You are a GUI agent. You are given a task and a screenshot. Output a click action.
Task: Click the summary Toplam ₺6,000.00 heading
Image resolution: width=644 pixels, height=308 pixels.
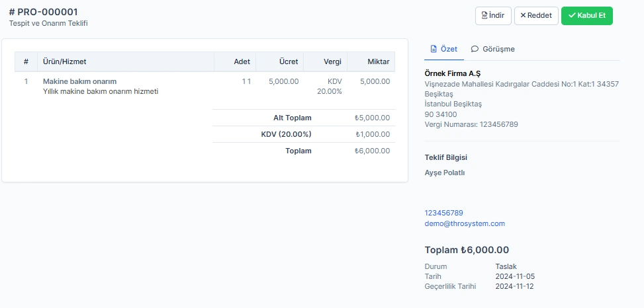coord(467,250)
